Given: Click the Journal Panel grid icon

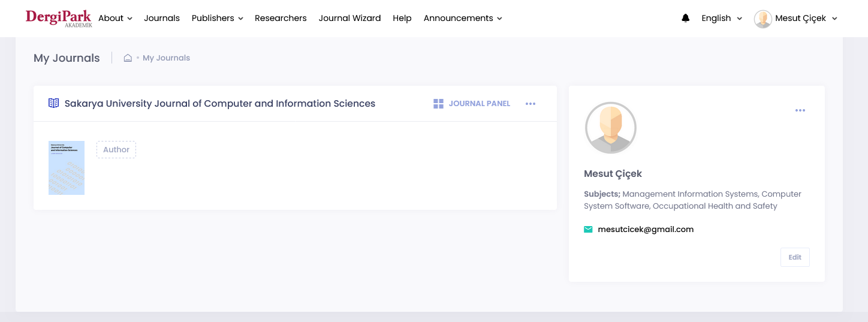Looking at the screenshot, I should pos(438,104).
